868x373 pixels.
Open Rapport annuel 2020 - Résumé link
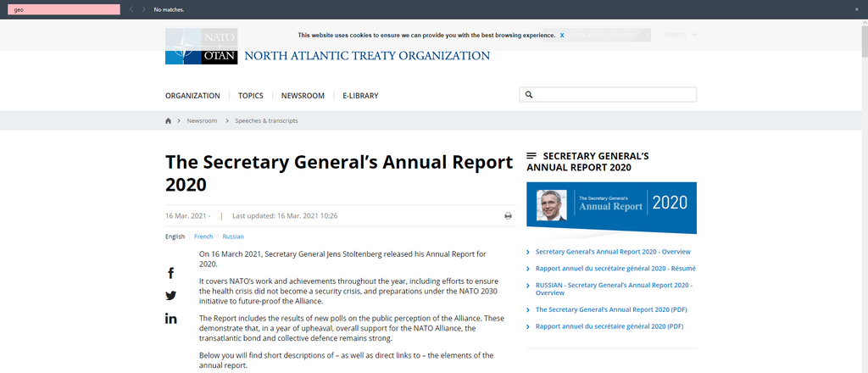click(615, 269)
